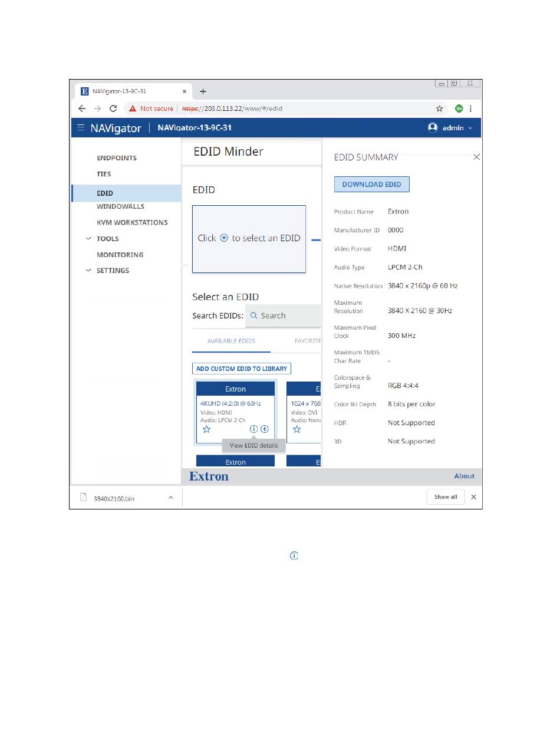The height and width of the screenshot is (743, 560).
Task: Open the Windowwalls section
Action: point(120,206)
